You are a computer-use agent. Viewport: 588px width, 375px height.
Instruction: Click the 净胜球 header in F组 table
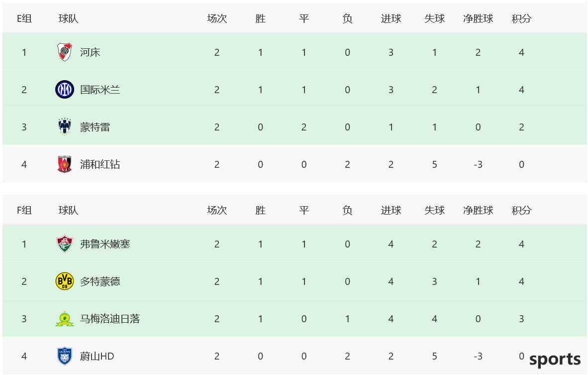click(478, 210)
